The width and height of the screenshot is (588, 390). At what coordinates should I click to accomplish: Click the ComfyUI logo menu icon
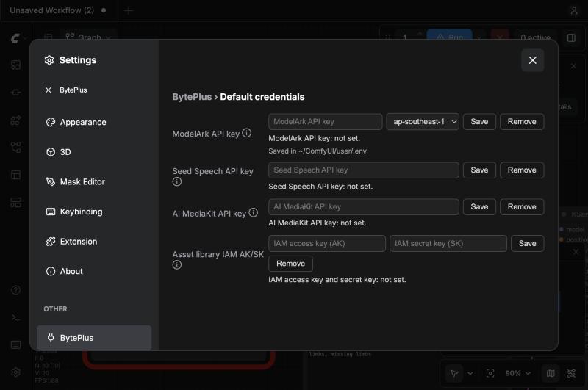(x=15, y=38)
